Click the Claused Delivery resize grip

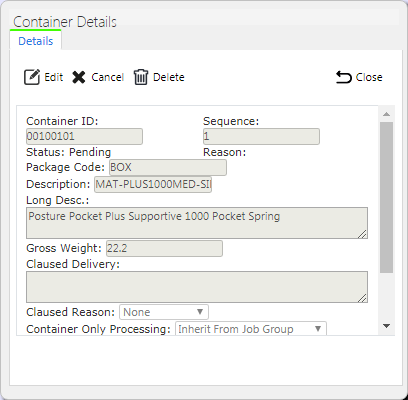(x=362, y=298)
